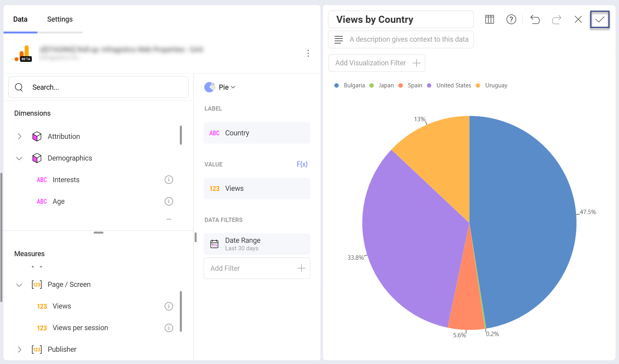
Task: Select the Country label field
Action: pyautogui.click(x=257, y=133)
